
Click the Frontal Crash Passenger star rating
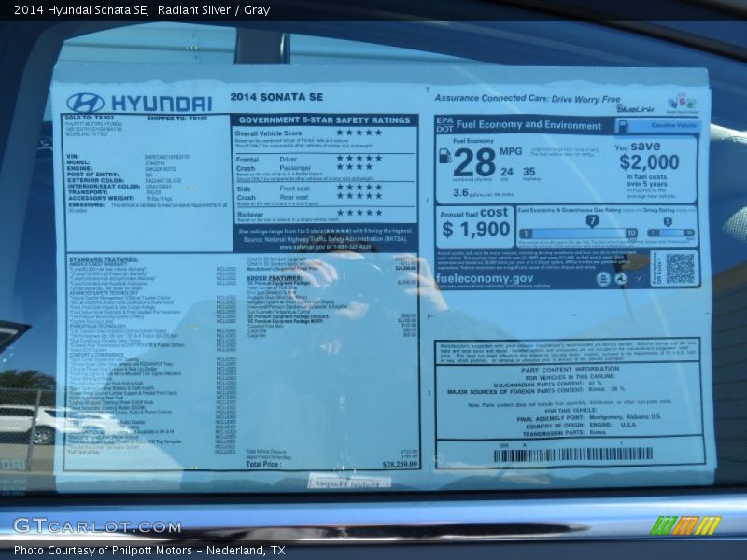pyautogui.click(x=355, y=167)
